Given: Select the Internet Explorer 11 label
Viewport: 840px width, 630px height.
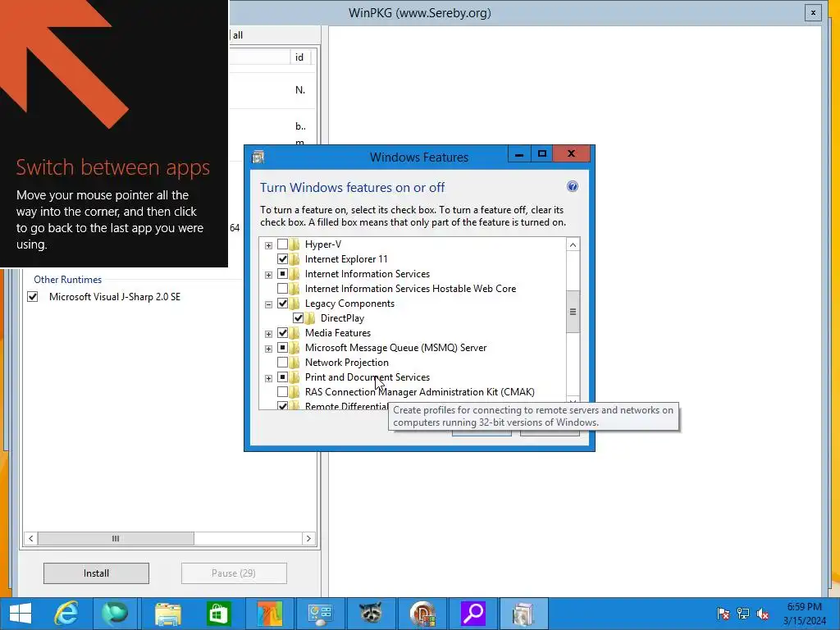Looking at the screenshot, I should click(346, 259).
